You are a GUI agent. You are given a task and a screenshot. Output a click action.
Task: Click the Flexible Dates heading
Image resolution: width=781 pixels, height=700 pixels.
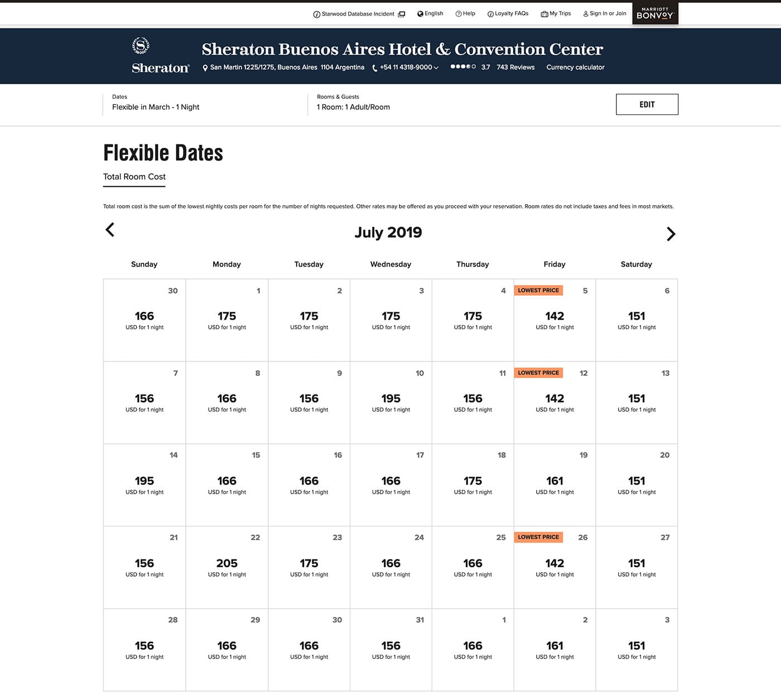pos(163,152)
